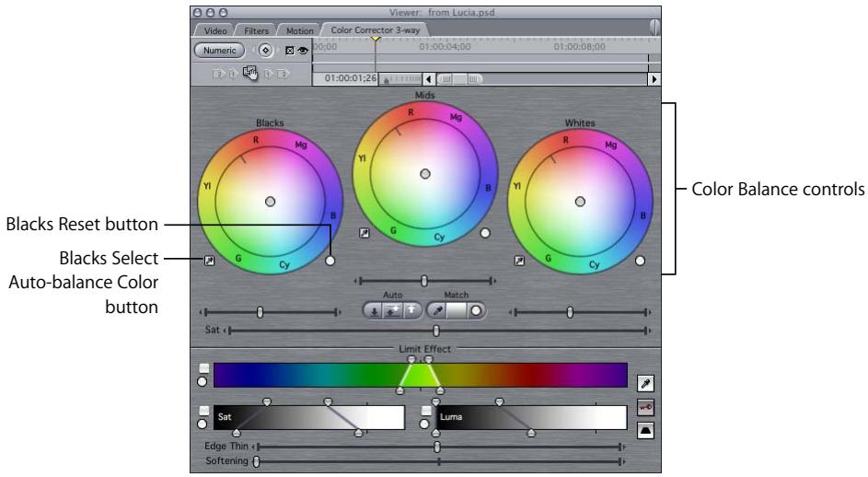Click the Invert Selection button
The height and width of the screenshot is (477, 868).
tap(645, 431)
